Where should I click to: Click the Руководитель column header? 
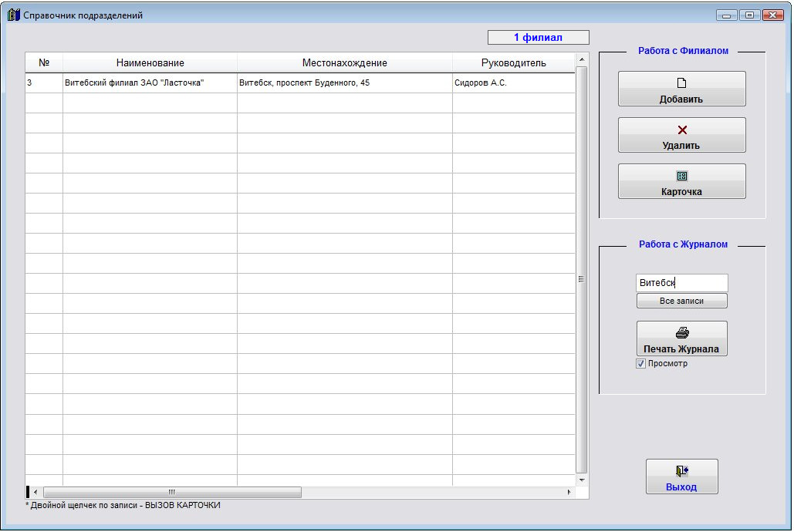[x=513, y=63]
